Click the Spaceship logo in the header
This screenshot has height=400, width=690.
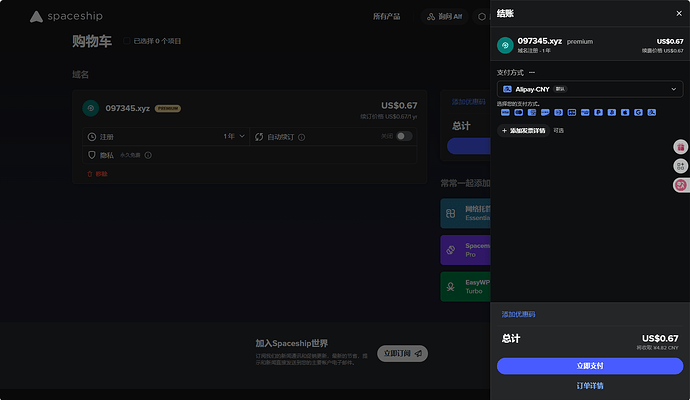66,16
